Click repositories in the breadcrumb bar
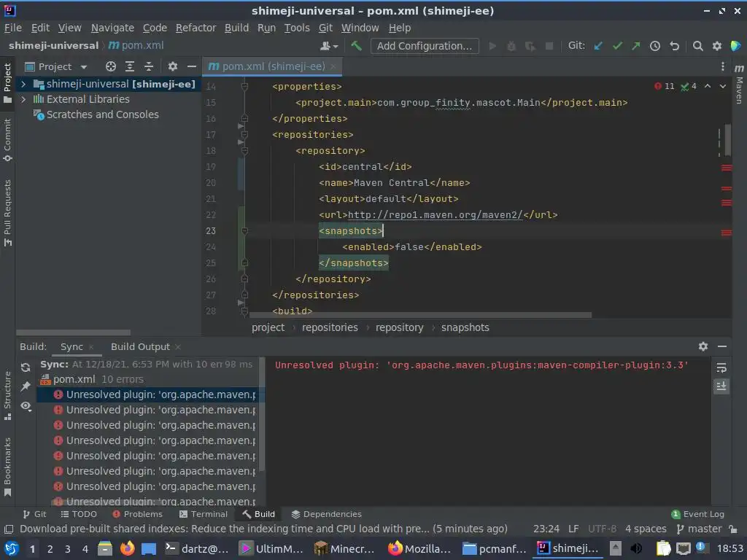Viewport: 747px width, 560px height. click(330, 327)
